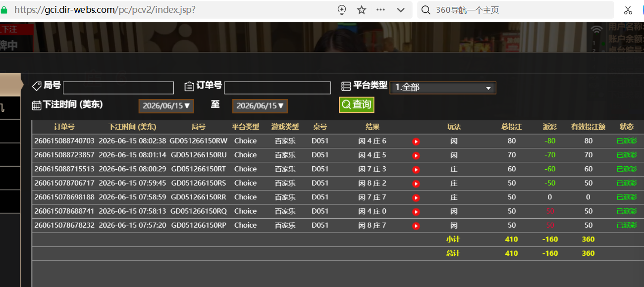
Task: Click the 派彩 column header
Action: coord(549,127)
